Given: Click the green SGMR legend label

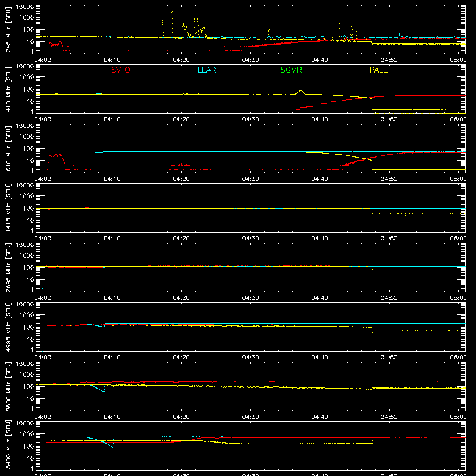Looking at the screenshot, I should [x=291, y=70].
